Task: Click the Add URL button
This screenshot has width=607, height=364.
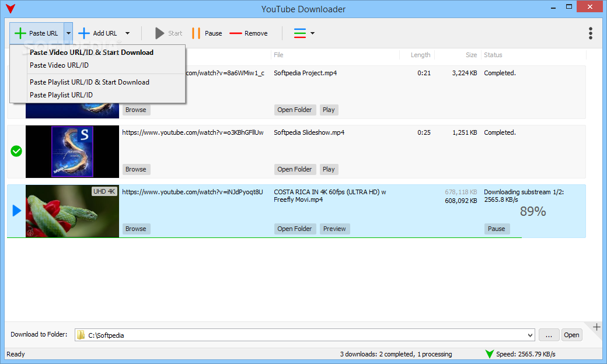Action: (97, 33)
